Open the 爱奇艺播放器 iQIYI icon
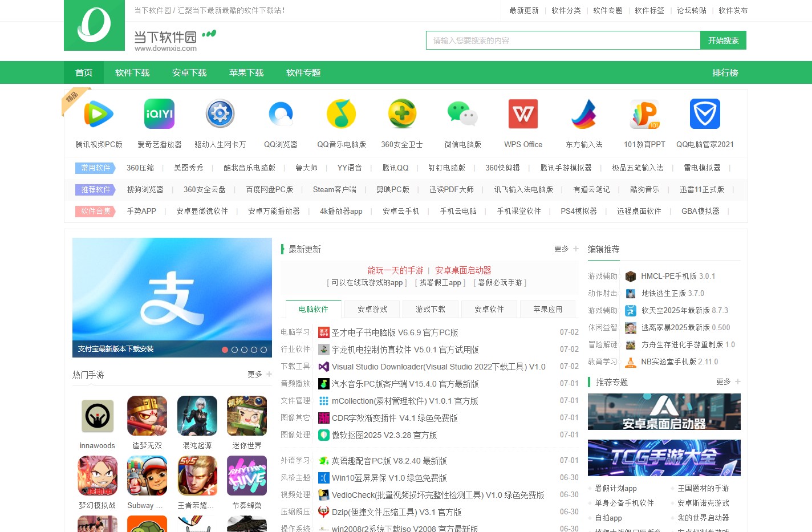The height and width of the screenshot is (532, 812). click(x=159, y=114)
